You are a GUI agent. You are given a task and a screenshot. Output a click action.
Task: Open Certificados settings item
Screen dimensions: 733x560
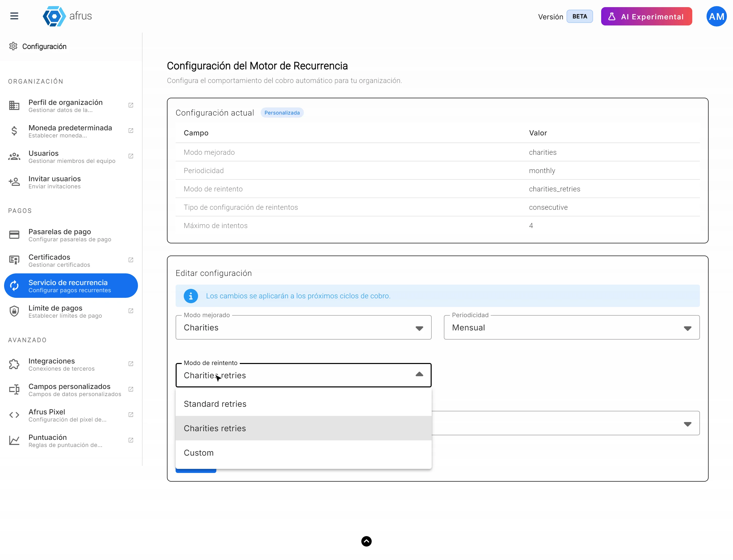pos(71,260)
